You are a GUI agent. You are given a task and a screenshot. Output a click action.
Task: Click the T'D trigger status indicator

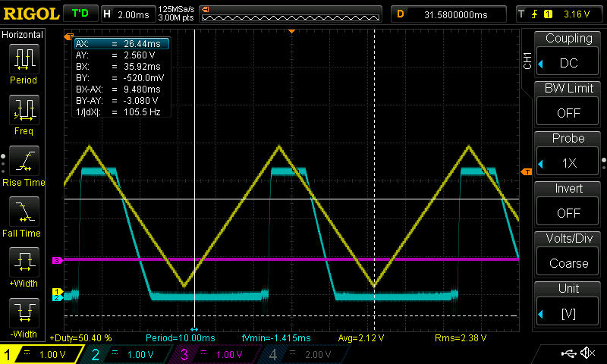pos(80,14)
